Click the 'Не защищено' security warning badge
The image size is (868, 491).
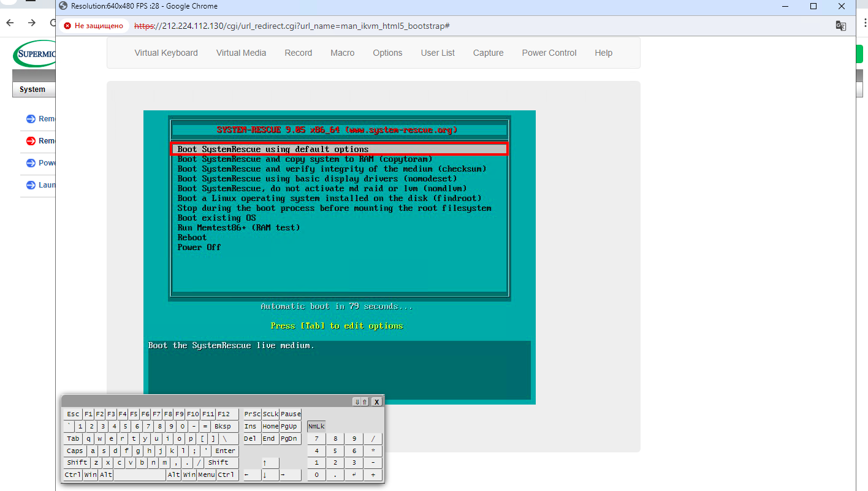coord(94,26)
